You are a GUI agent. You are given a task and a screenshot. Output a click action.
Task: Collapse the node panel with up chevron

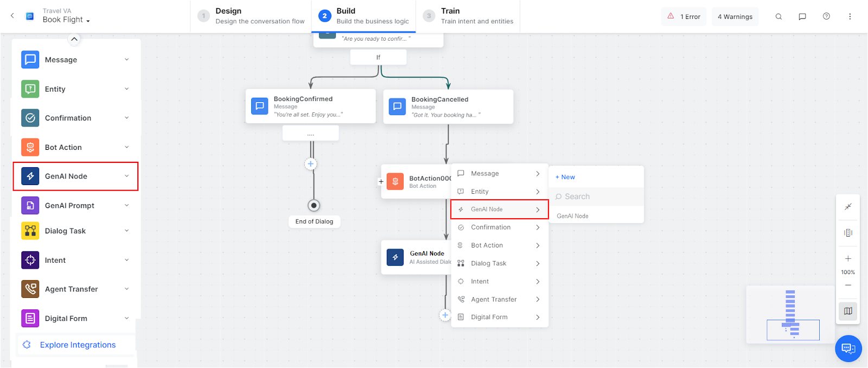74,39
